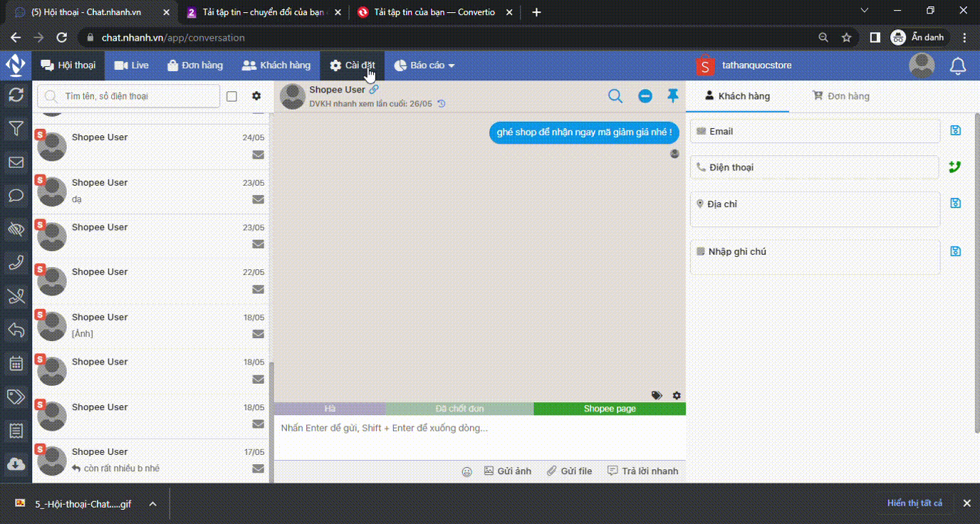Click the message compose text area

(x=480, y=438)
